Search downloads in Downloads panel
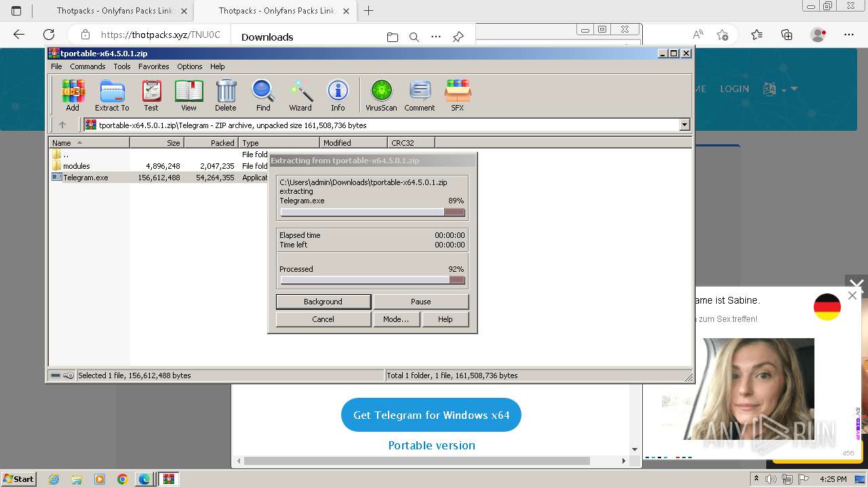Screen dimensions: 868x488 414,37
